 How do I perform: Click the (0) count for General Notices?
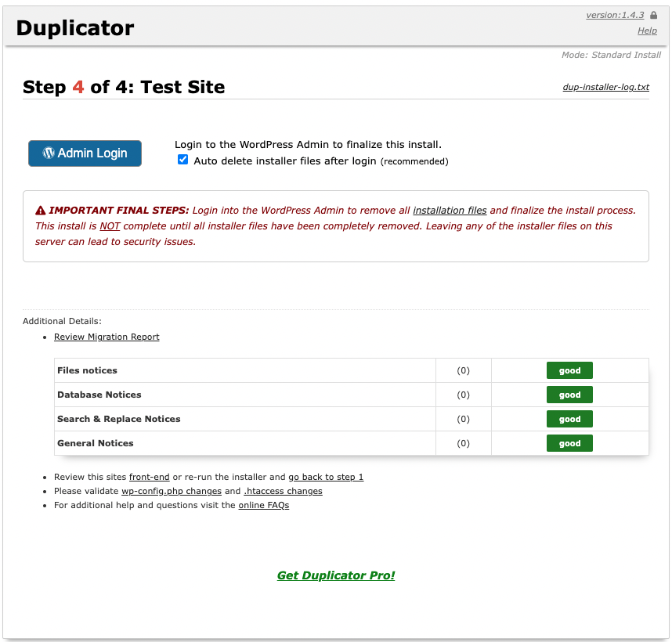(464, 443)
